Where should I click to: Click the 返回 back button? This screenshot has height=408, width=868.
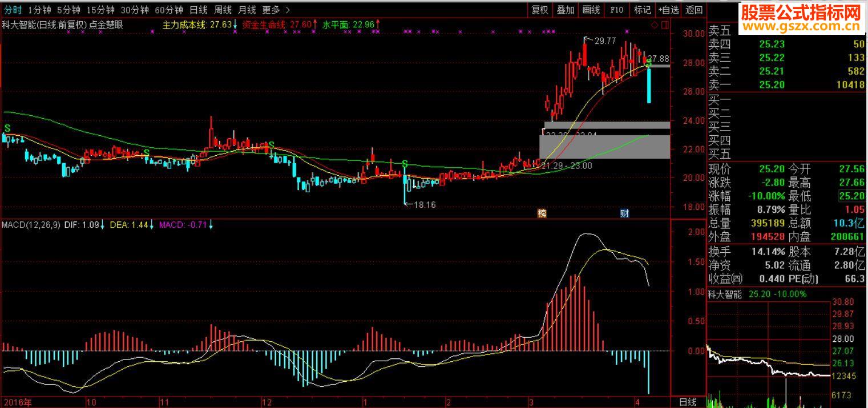point(695,10)
